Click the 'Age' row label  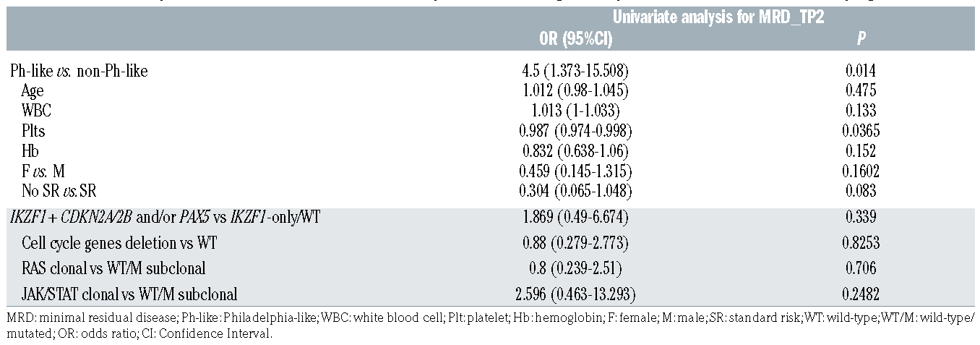click(33, 91)
